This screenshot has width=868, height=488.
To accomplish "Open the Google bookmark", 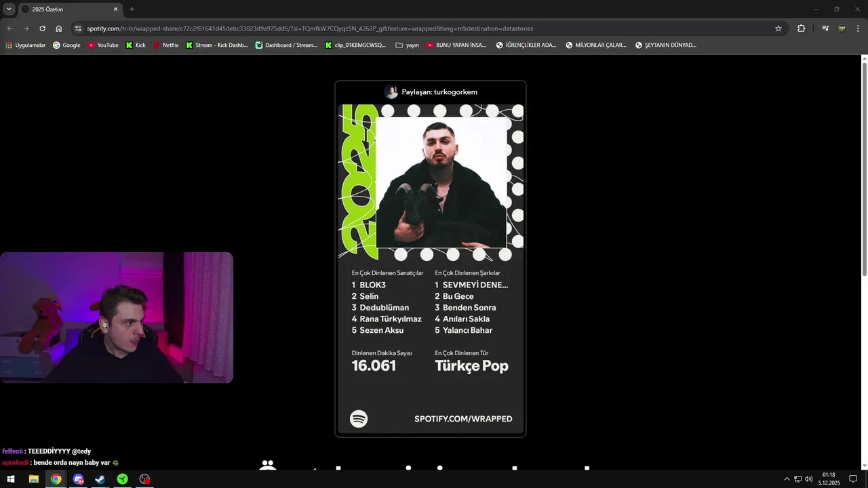I will [66, 45].
